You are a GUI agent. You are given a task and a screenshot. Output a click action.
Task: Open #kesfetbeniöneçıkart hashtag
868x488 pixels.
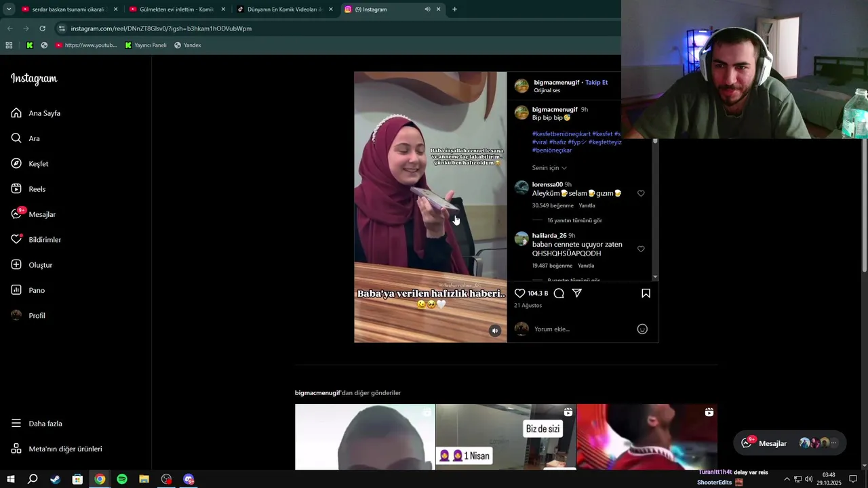[x=561, y=134]
